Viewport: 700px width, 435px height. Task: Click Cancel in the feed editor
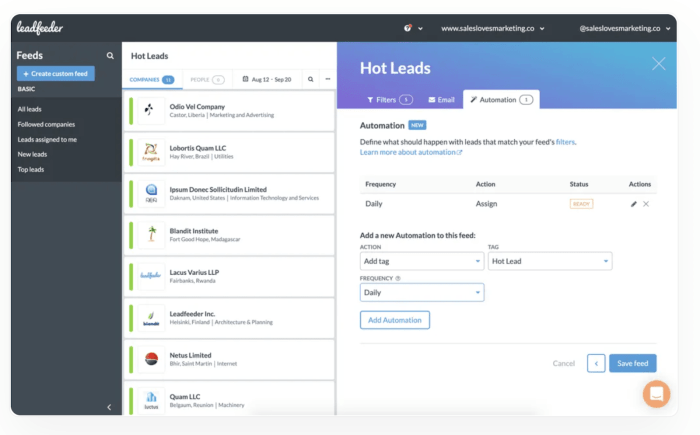[x=563, y=363]
